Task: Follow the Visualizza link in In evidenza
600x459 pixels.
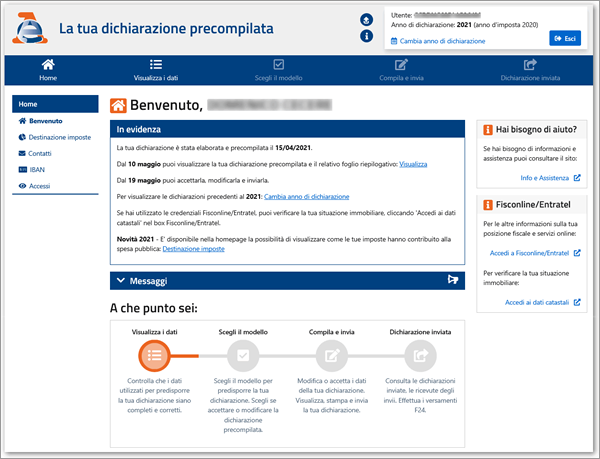Action: [413, 164]
